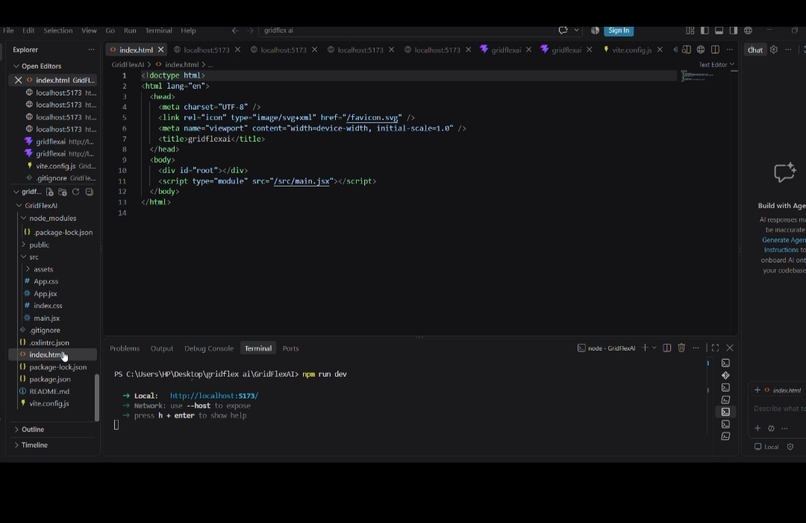Open the File menu

[x=8, y=30]
